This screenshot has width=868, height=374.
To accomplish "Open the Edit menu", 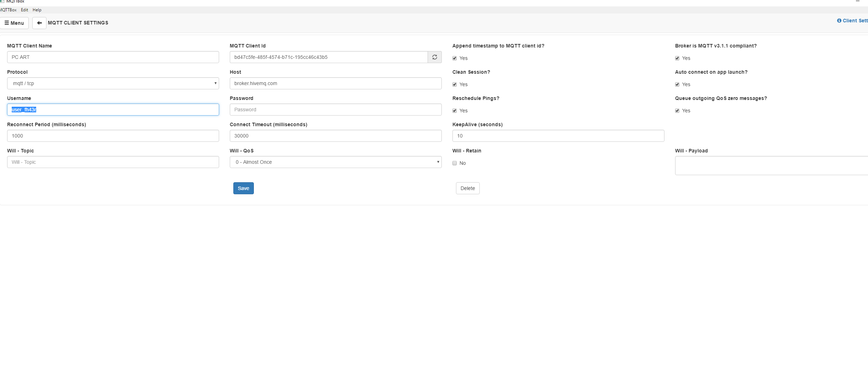I will pyautogui.click(x=24, y=10).
